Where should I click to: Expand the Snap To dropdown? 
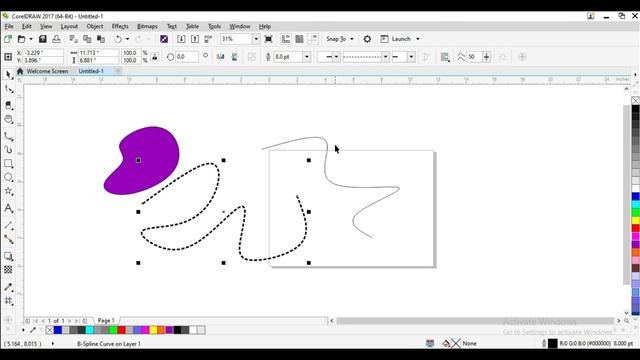[352, 39]
